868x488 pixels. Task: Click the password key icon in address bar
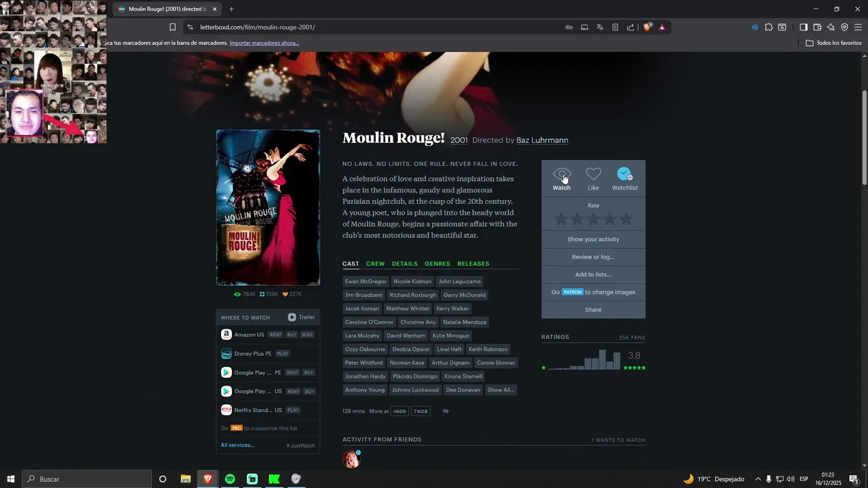(569, 27)
